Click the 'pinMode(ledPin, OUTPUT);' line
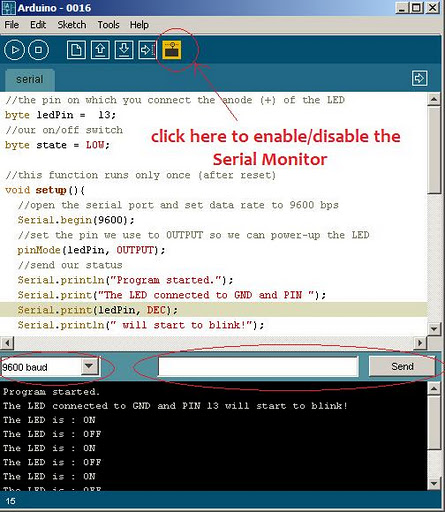Image resolution: width=445 pixels, height=512 pixels. 91,250
